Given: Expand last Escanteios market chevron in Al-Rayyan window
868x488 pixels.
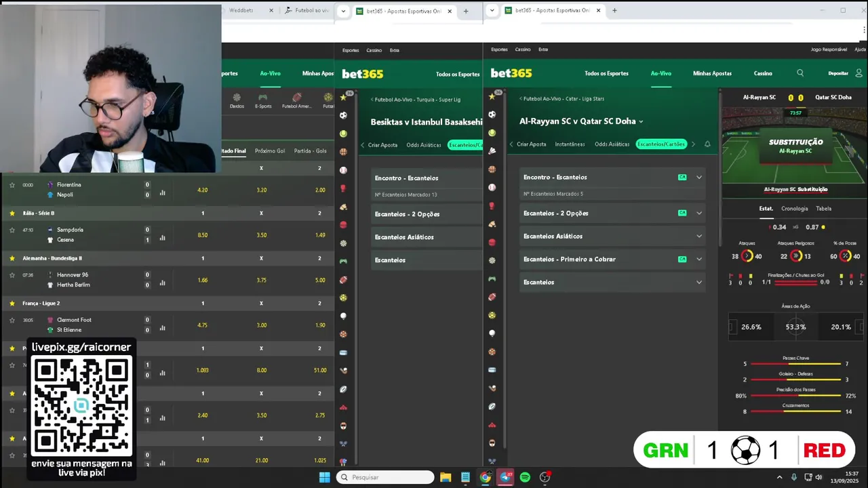Looking at the screenshot, I should 699,282.
